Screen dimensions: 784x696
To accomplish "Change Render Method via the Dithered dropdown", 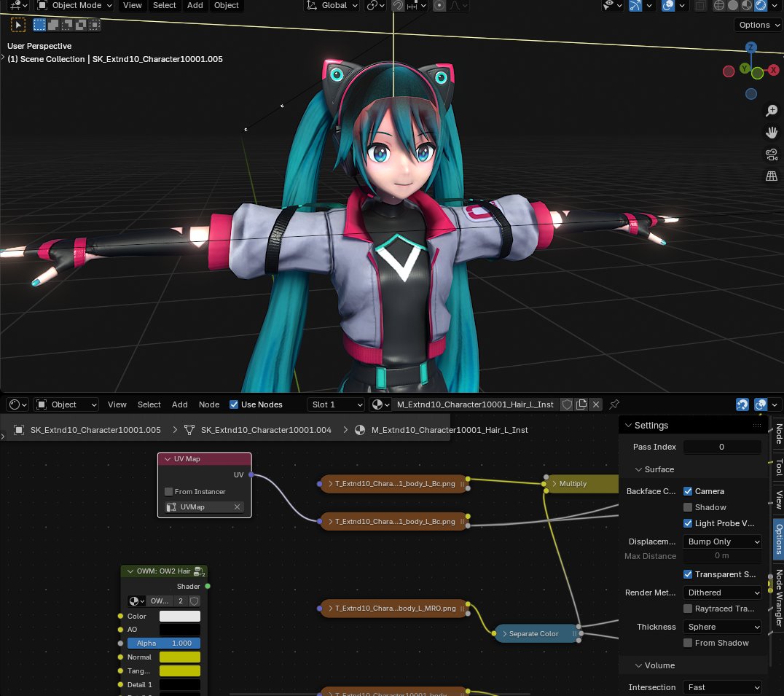I will pos(722,593).
